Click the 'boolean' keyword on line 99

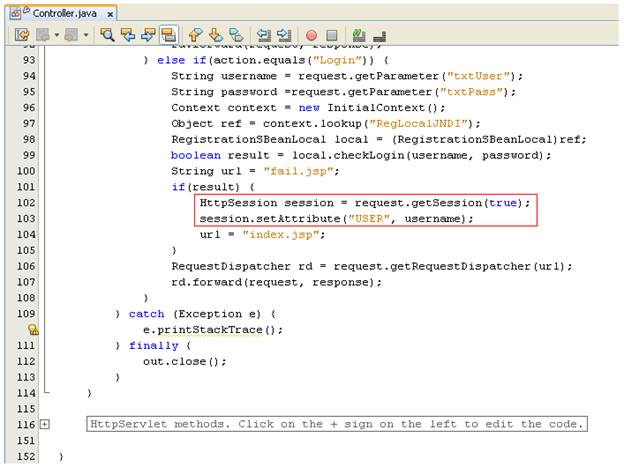point(196,155)
